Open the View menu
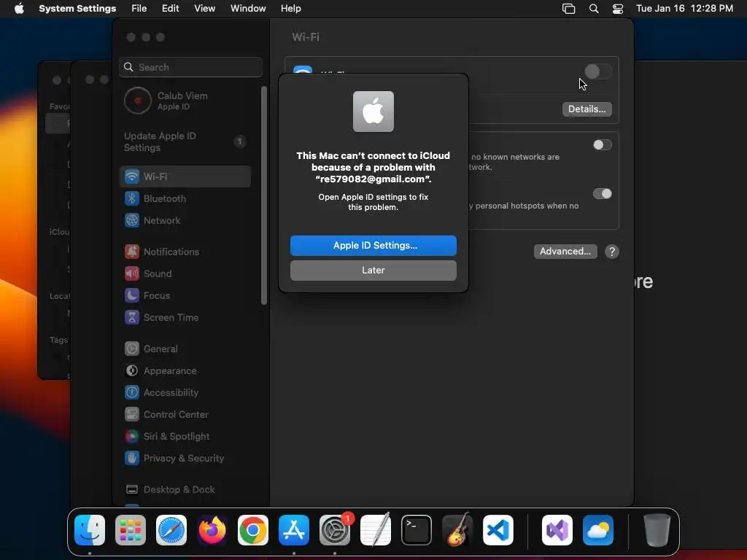Image resolution: width=747 pixels, height=560 pixels. click(204, 9)
